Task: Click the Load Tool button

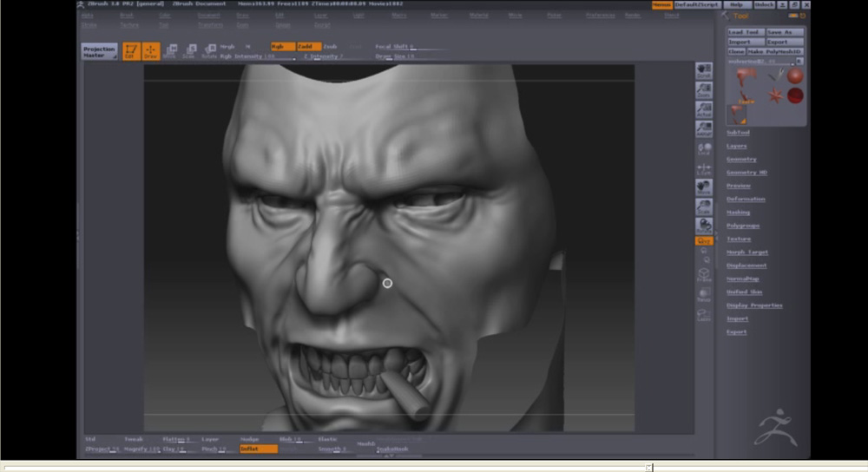Action: pyautogui.click(x=746, y=32)
